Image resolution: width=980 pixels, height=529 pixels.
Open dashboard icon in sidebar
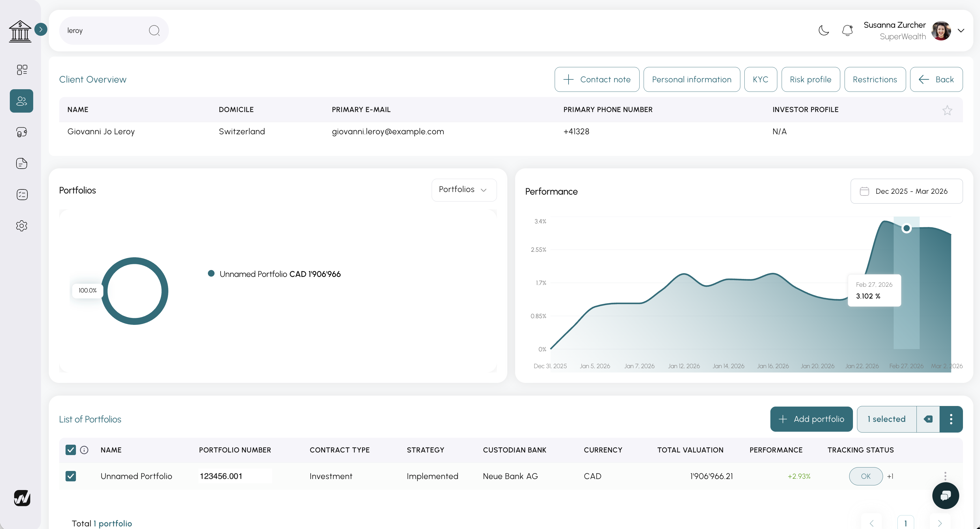tap(22, 70)
